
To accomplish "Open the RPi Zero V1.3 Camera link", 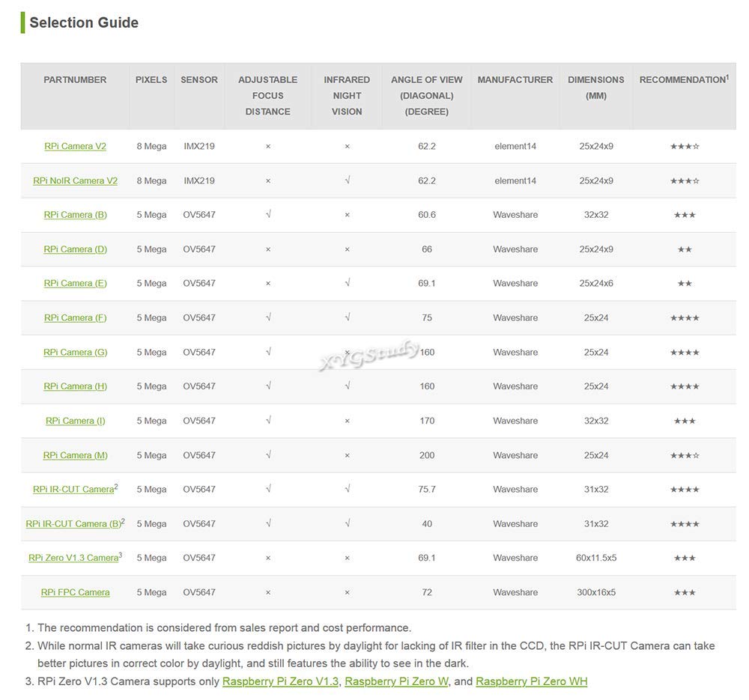I will pyautogui.click(x=73, y=558).
